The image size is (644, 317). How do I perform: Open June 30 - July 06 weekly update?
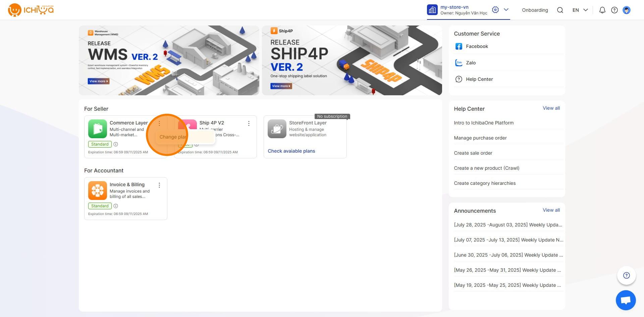click(508, 255)
